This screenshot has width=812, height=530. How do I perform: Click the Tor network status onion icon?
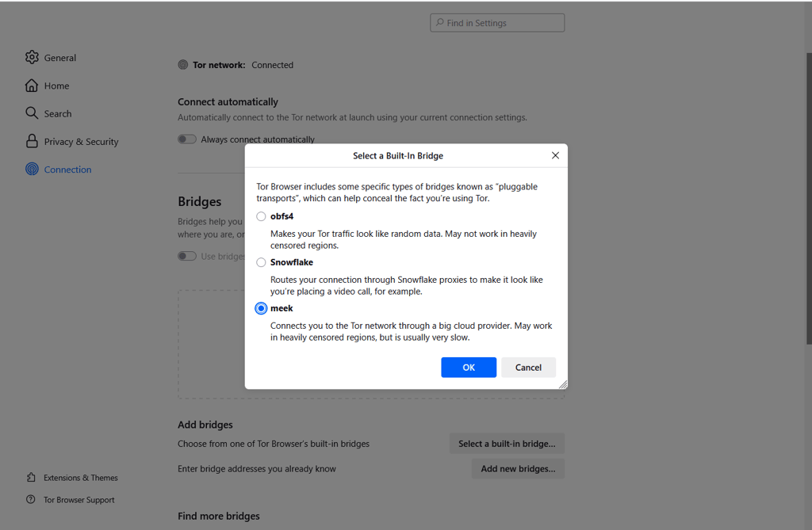(x=183, y=65)
